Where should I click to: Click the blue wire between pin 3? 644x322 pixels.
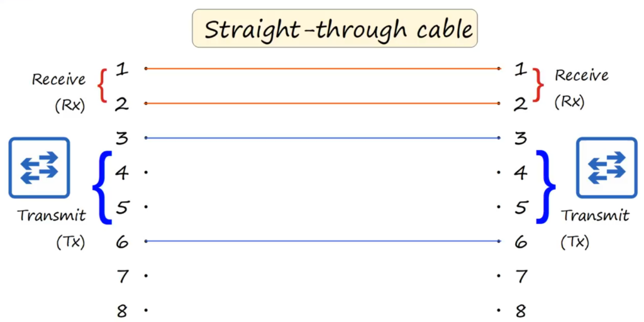point(323,138)
